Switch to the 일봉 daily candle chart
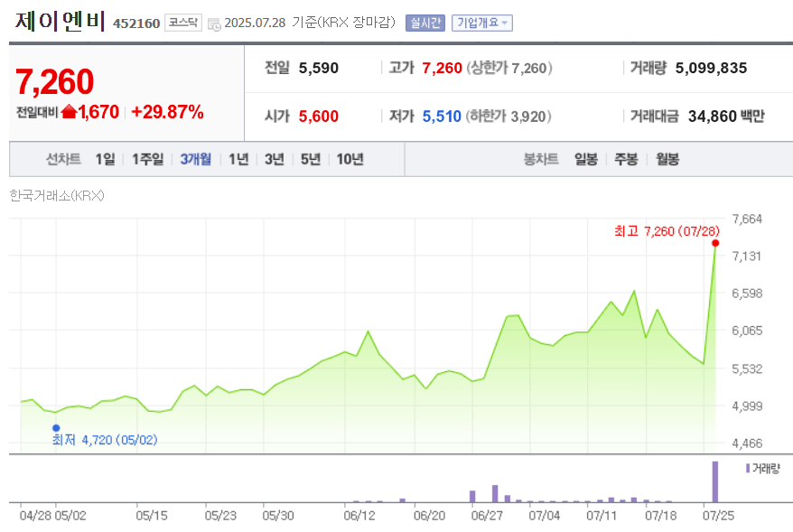 (x=586, y=159)
